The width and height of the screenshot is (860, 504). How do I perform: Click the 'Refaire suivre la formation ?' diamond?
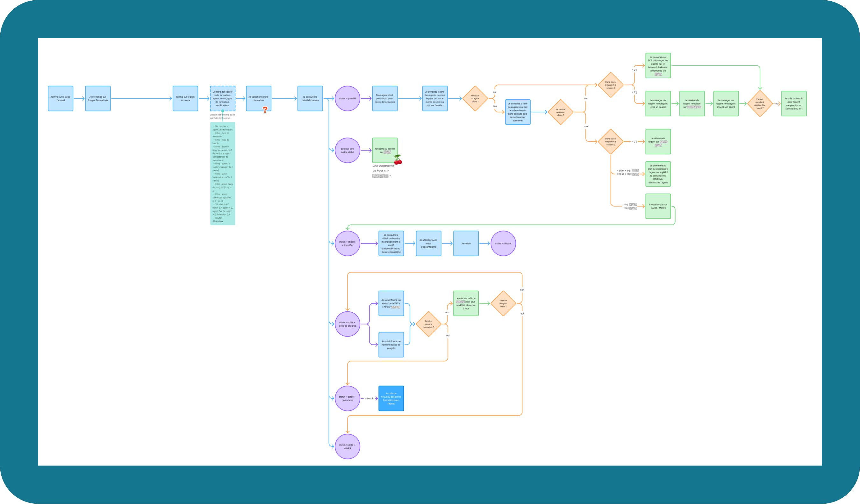tap(428, 324)
